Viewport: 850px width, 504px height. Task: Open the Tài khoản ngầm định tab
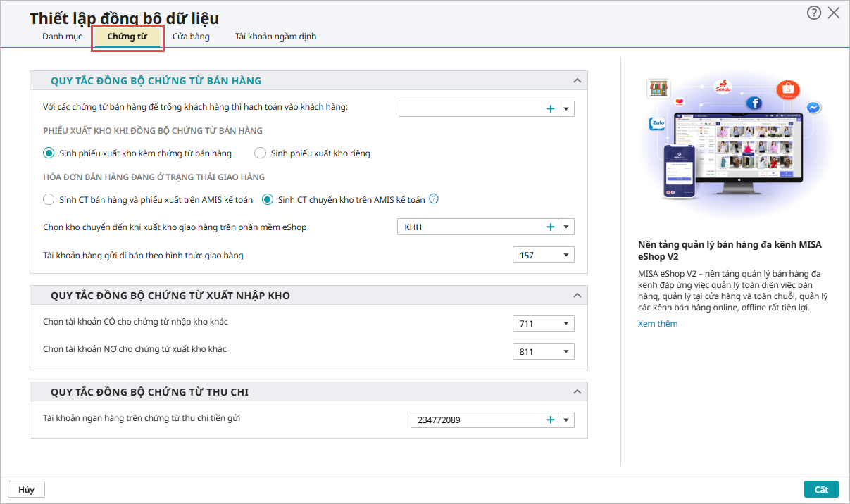coord(275,37)
